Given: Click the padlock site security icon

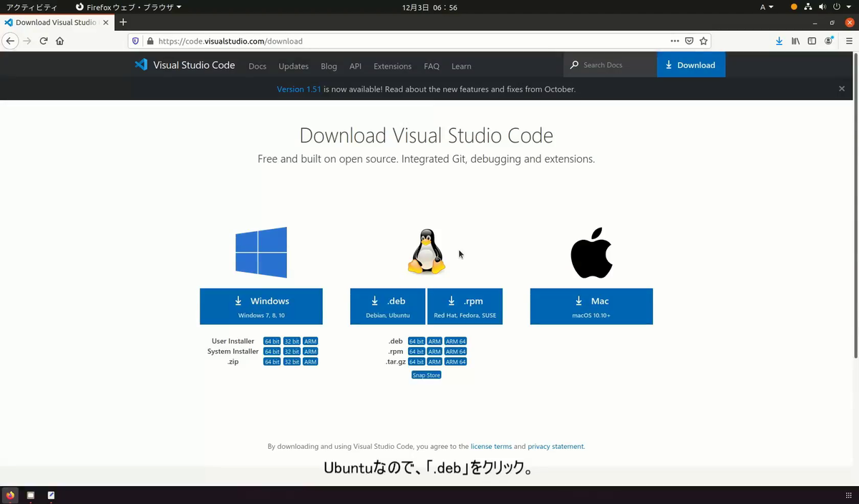Looking at the screenshot, I should 150,41.
